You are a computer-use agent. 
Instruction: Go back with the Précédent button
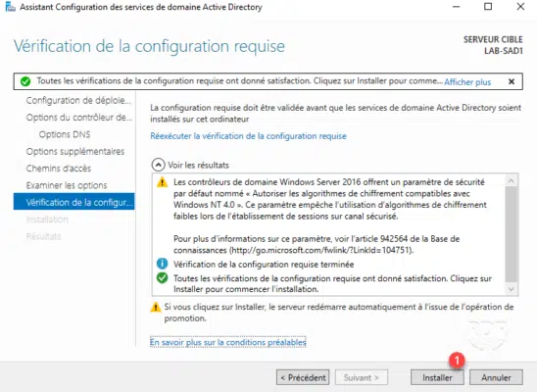click(x=303, y=377)
